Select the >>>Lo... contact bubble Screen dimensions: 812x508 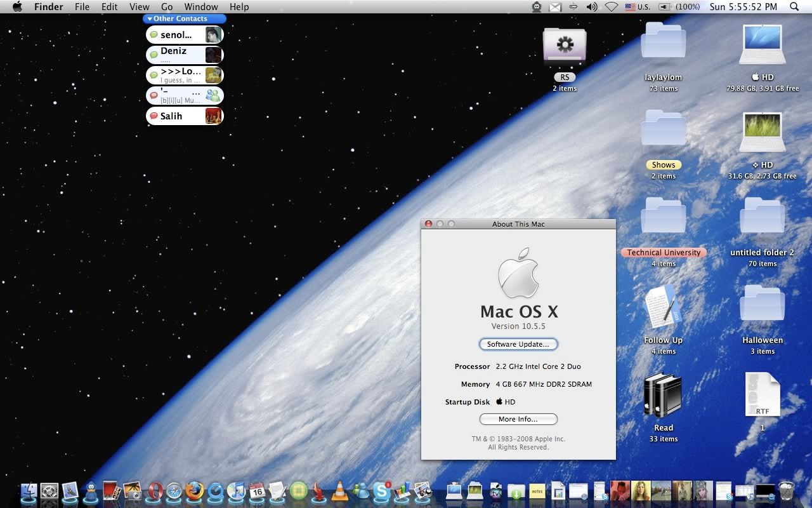click(x=185, y=76)
